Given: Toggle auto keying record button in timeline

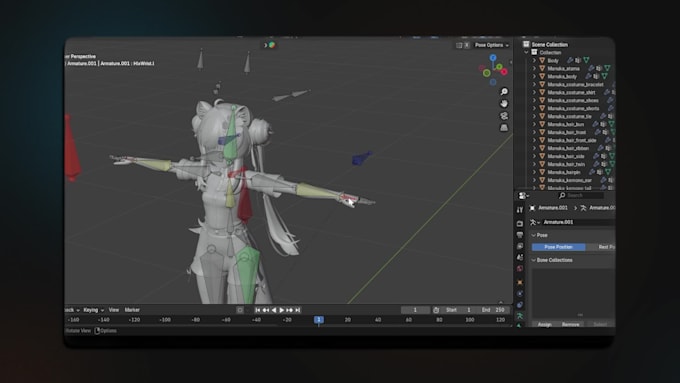Looking at the screenshot, I should pyautogui.click(x=240, y=310).
